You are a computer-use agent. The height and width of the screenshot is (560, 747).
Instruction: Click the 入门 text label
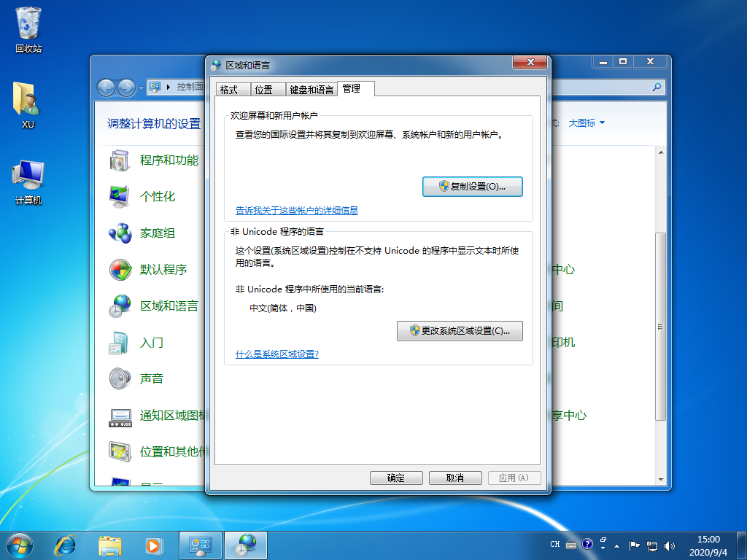152,343
